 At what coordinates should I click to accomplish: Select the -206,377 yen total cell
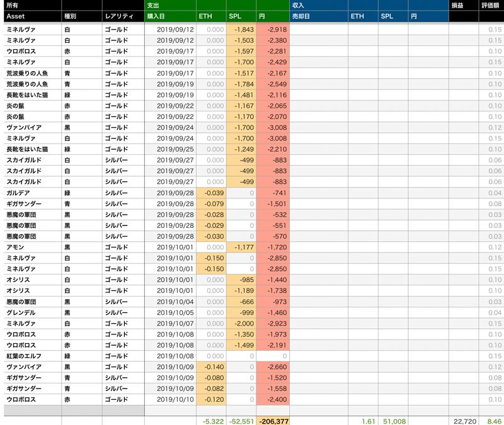(x=273, y=419)
